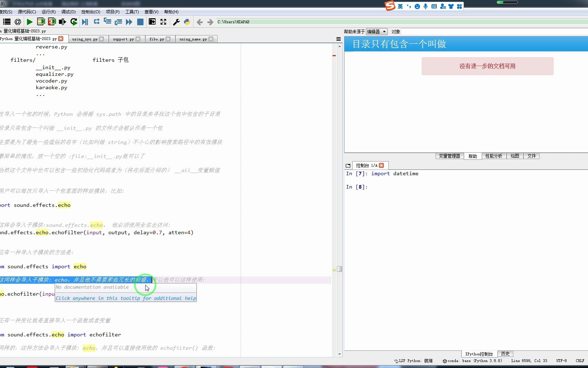The image size is (588, 368).
Task: Open the 查看(V) menu
Action: (x=151, y=12)
